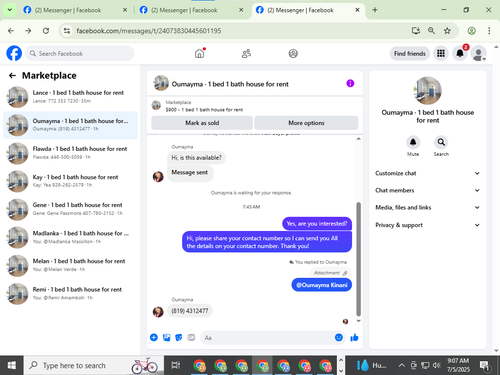The height and width of the screenshot is (375, 500).
Task: Choose a GIF icon in composer
Action: click(191, 337)
